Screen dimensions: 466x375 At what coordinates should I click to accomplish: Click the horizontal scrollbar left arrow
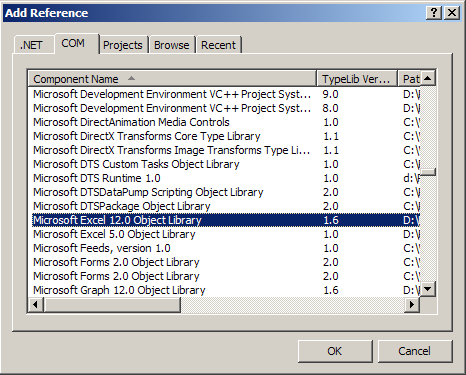(36, 304)
